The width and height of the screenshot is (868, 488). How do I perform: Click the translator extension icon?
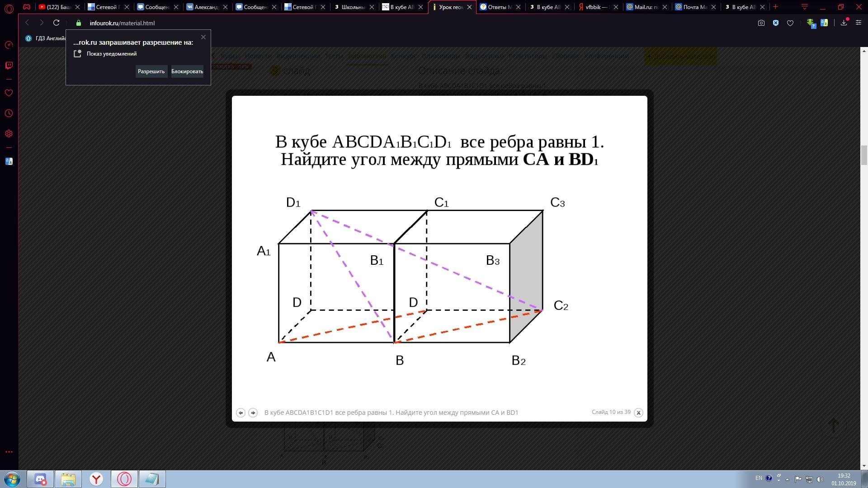pos(824,23)
